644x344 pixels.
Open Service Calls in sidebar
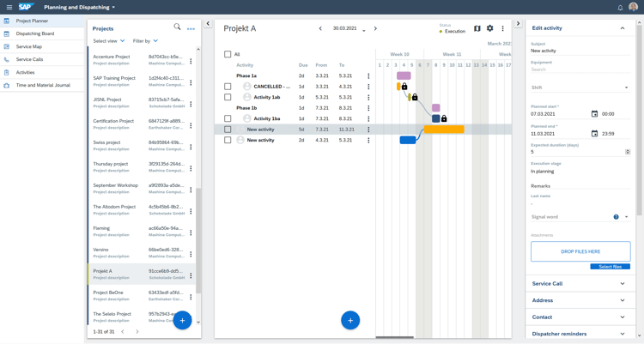pyautogui.click(x=42, y=59)
